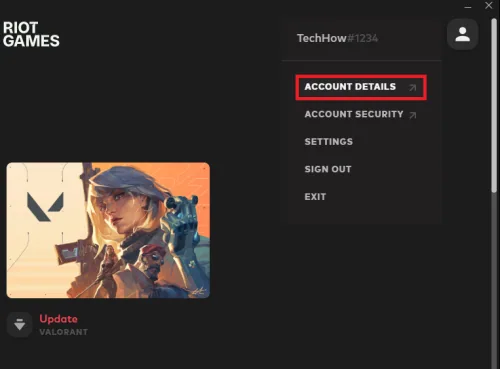Minimize the Riot client window
Screen dimensions: 500x369
click(x=468, y=6)
